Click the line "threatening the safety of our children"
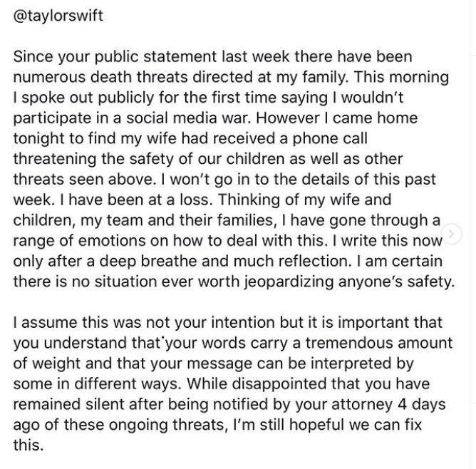476x469 pixels. pyautogui.click(x=209, y=158)
